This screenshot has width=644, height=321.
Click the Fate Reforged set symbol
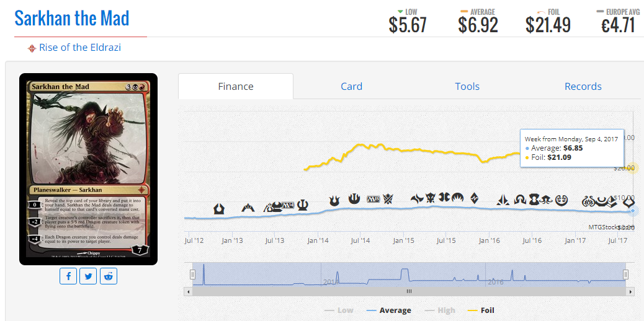[418, 198]
